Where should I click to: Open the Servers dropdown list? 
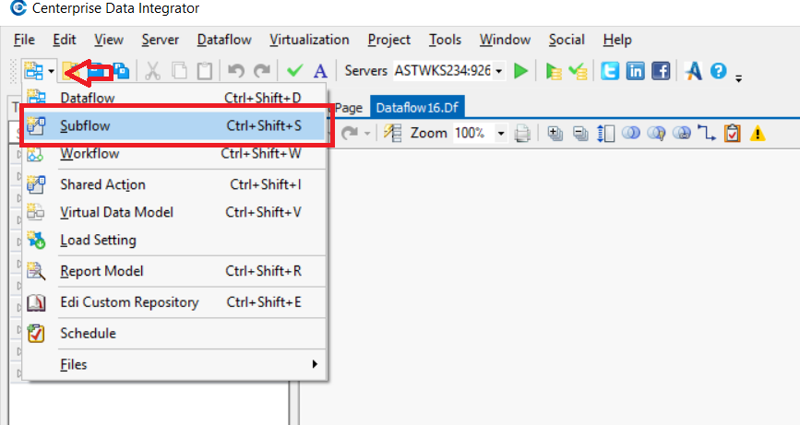(x=499, y=71)
